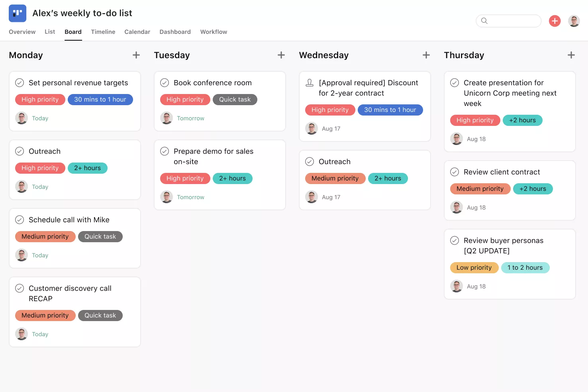
Task: Click the avatar on Customer discovery call RECAP
Action: 21,334
